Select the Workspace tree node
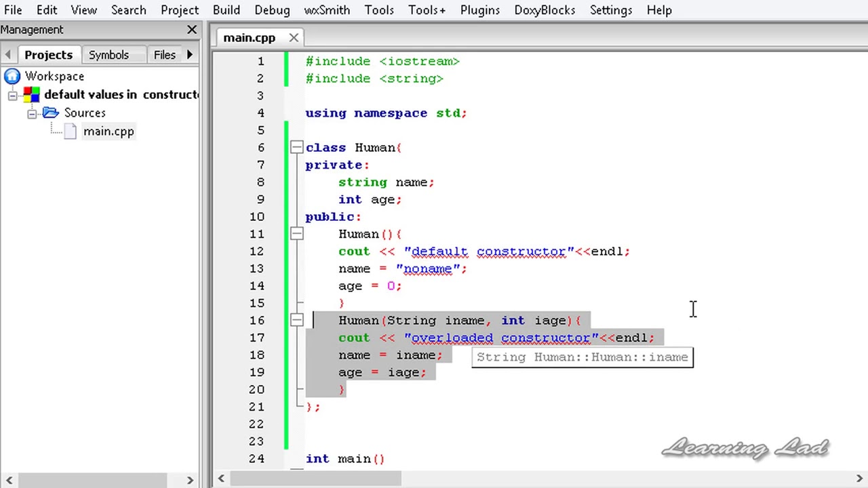Image resolution: width=868 pixels, height=488 pixels. 55,77
